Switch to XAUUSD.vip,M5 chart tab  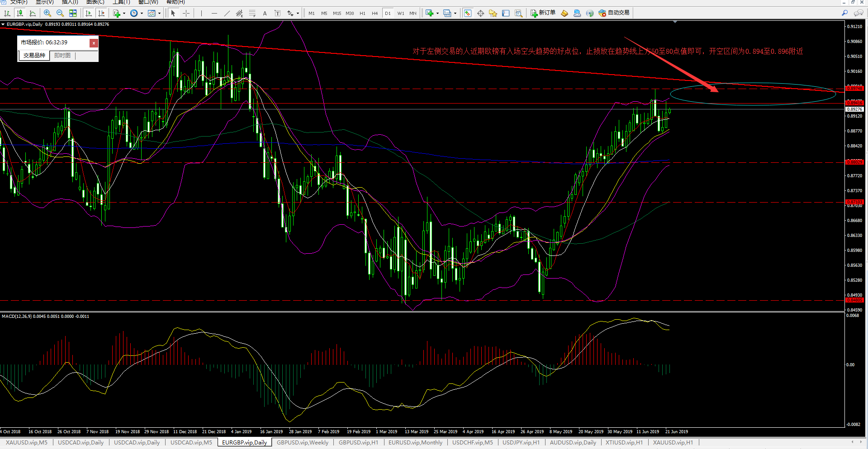[x=26, y=443]
